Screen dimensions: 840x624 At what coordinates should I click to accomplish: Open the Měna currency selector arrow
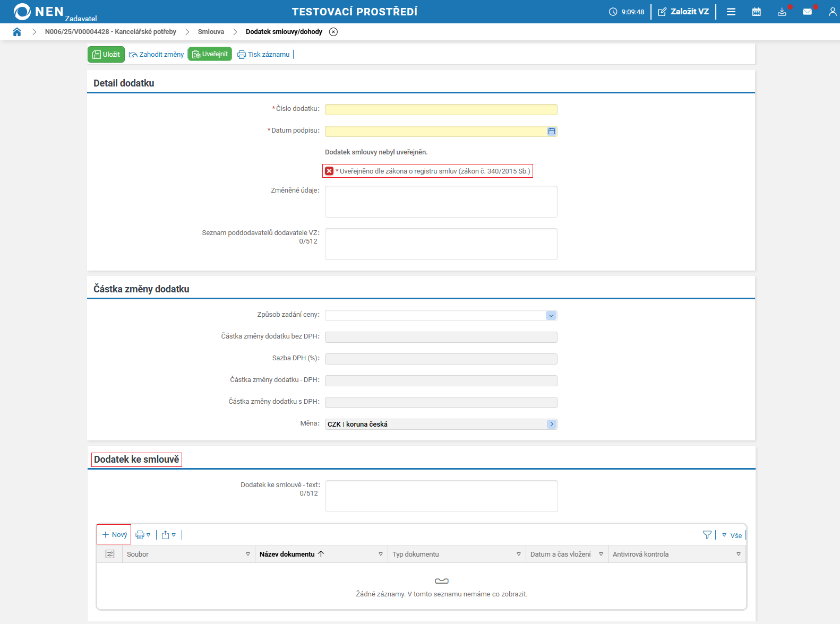(x=552, y=424)
